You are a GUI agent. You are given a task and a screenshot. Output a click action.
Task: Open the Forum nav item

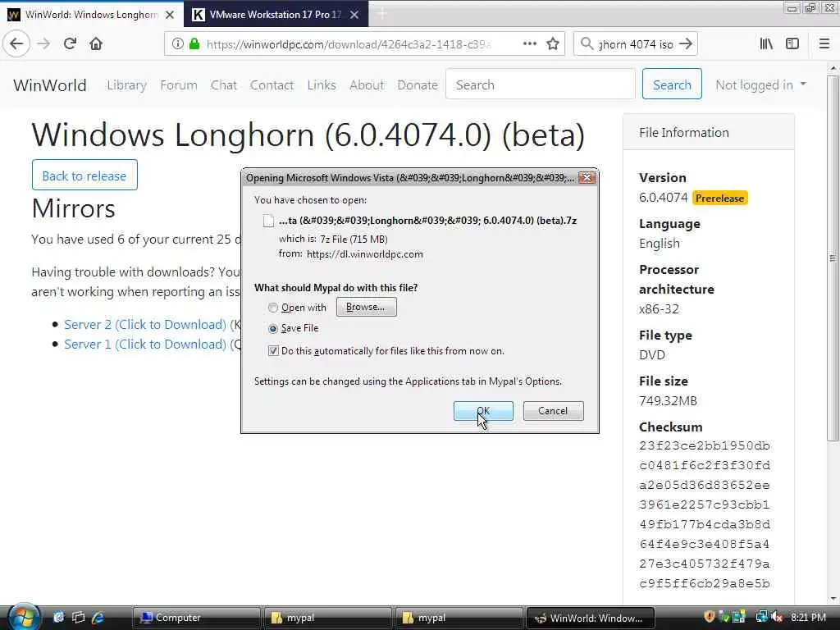tap(178, 84)
